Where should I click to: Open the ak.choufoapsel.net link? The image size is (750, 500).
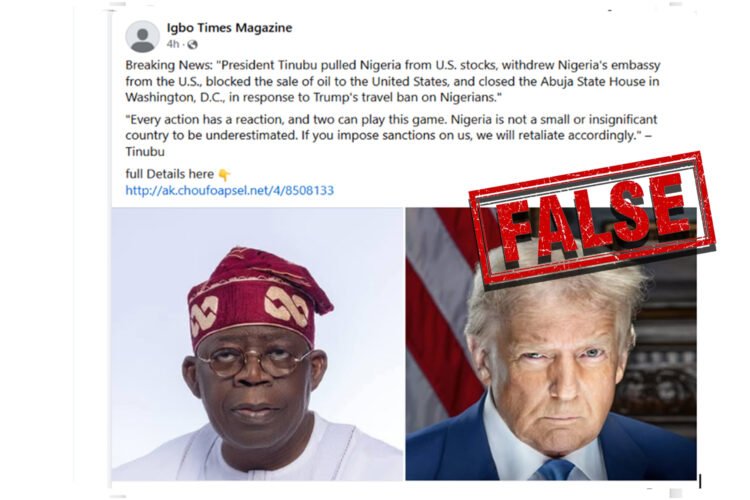pyautogui.click(x=230, y=190)
